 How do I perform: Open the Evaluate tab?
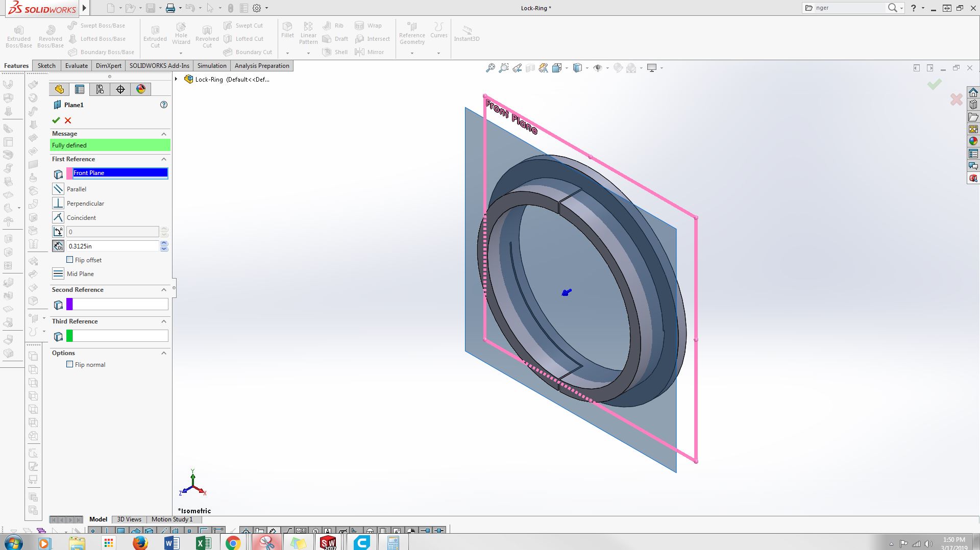click(x=77, y=66)
